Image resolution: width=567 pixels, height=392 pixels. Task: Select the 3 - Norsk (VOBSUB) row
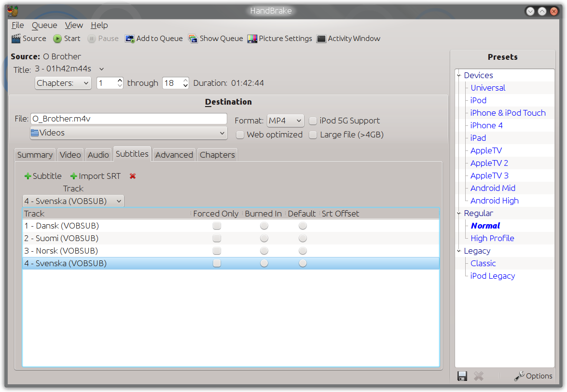click(x=231, y=251)
